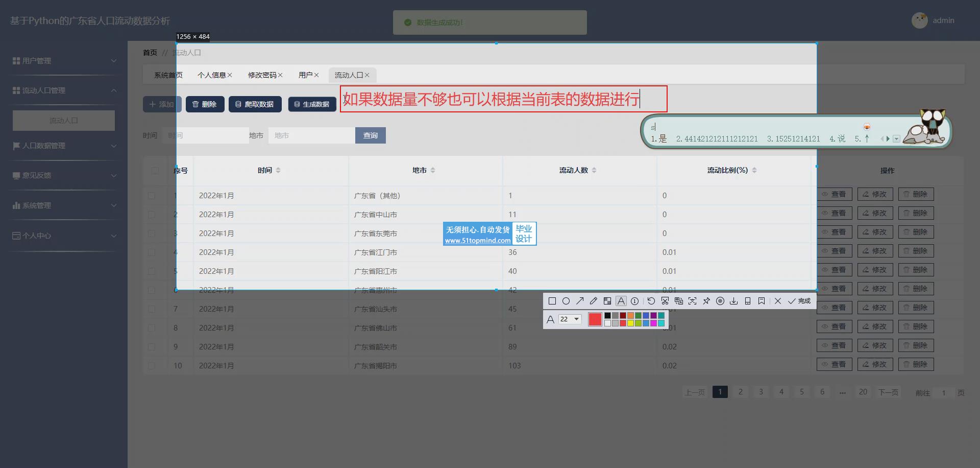This screenshot has width=980, height=468.
Task: Expand the 系统管理 sidebar menu
Action: coord(64,205)
